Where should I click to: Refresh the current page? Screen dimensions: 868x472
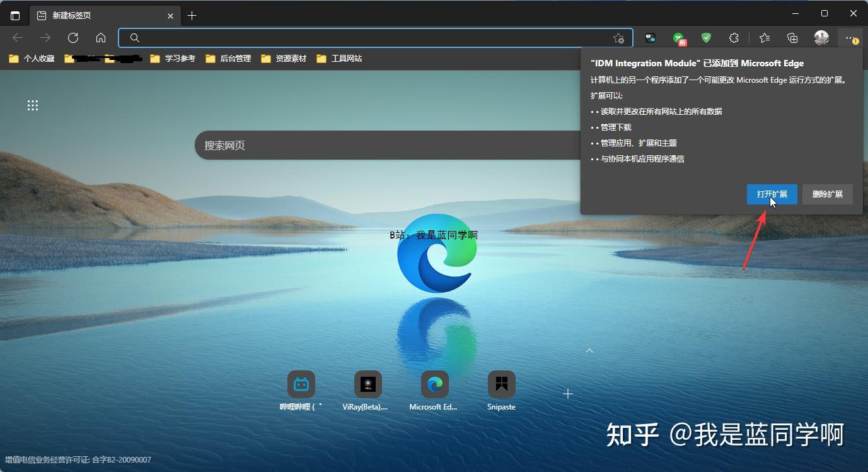click(x=73, y=38)
